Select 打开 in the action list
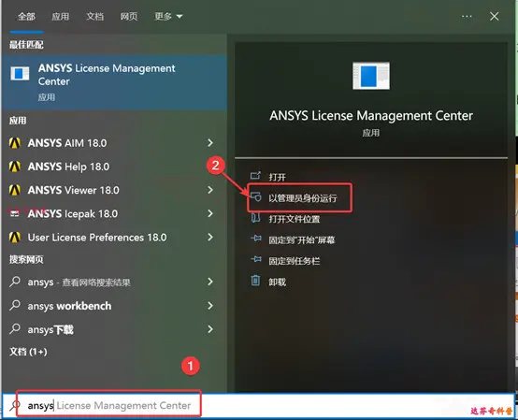This screenshot has width=518, height=420. coord(277,177)
